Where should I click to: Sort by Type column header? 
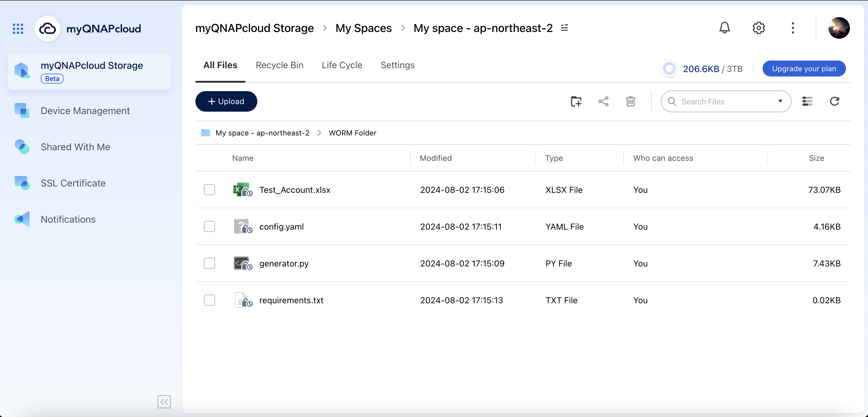click(x=554, y=158)
